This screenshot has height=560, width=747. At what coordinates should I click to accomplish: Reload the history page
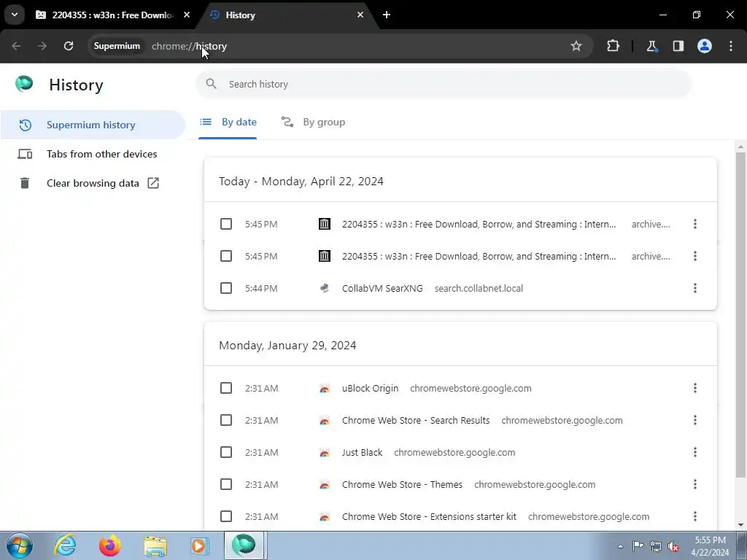pos(69,46)
